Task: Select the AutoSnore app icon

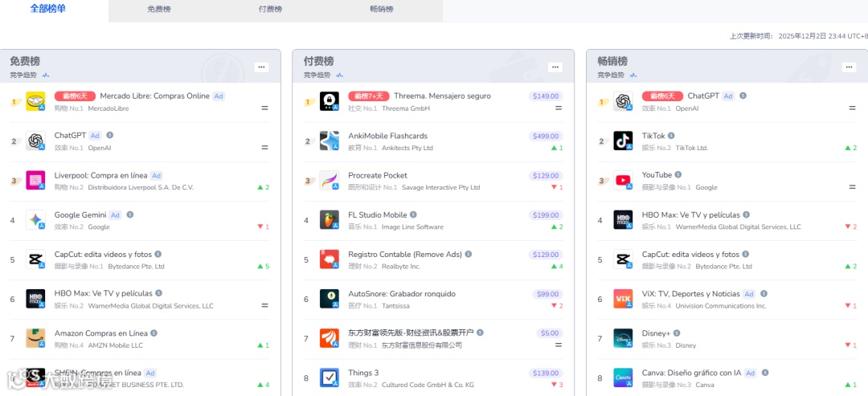Action: (x=330, y=300)
